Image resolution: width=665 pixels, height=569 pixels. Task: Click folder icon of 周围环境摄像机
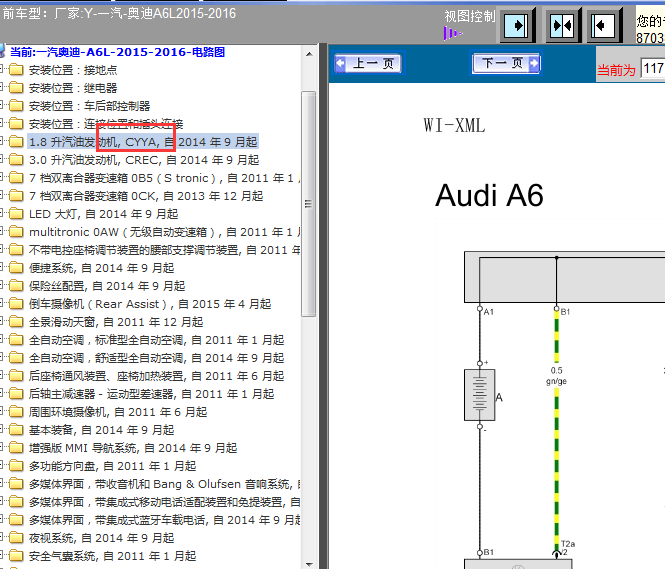tap(16, 412)
